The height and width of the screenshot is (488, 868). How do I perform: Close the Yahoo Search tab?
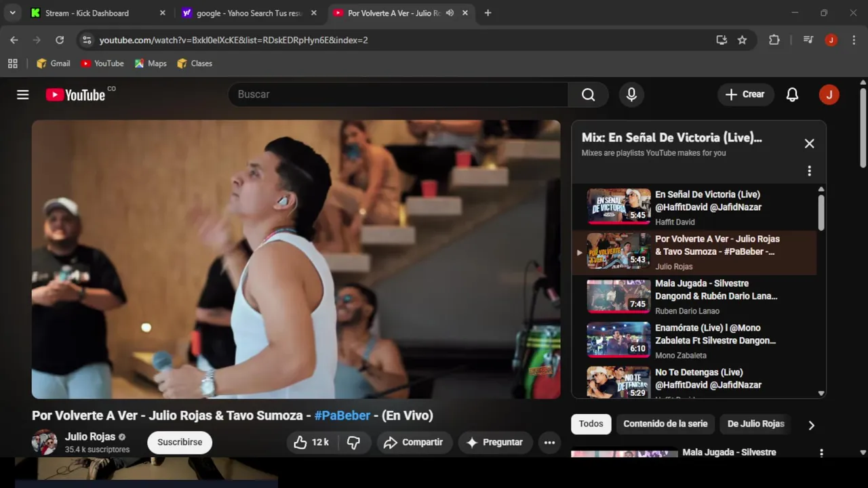[x=313, y=13]
